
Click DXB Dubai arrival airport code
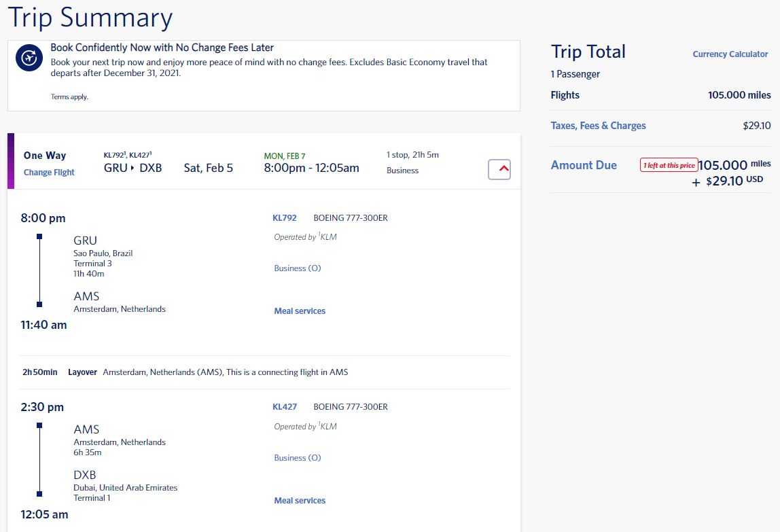coord(84,475)
